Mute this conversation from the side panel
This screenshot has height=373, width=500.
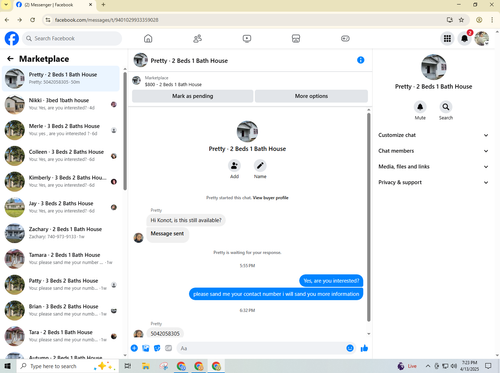click(420, 107)
